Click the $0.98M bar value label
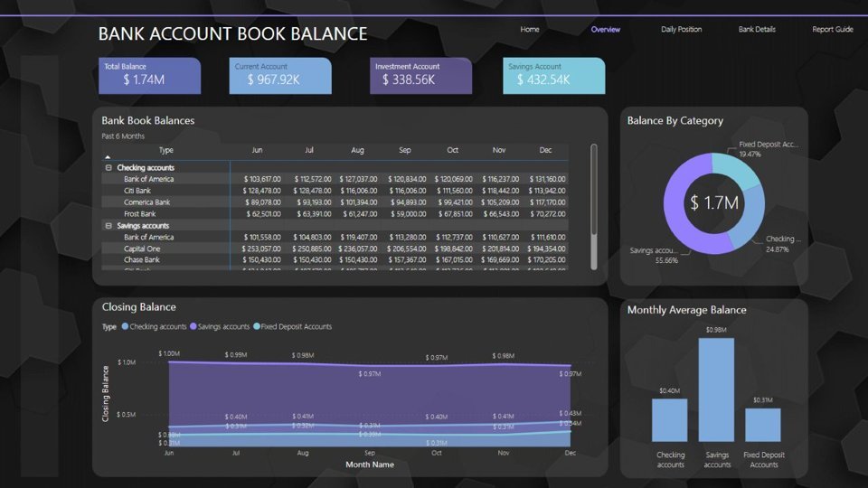The height and width of the screenshot is (488, 868). (716, 330)
